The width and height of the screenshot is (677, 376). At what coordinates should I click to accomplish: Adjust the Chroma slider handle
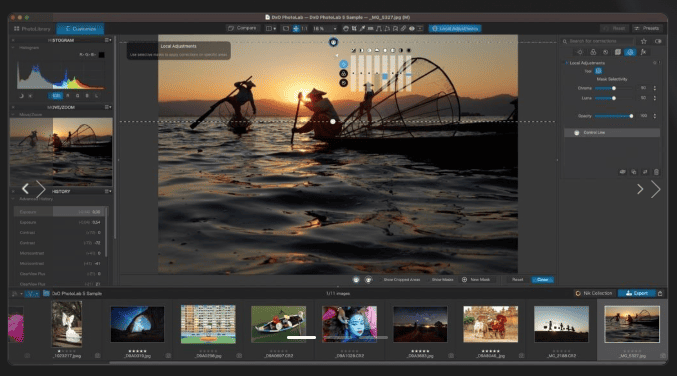(x=614, y=88)
